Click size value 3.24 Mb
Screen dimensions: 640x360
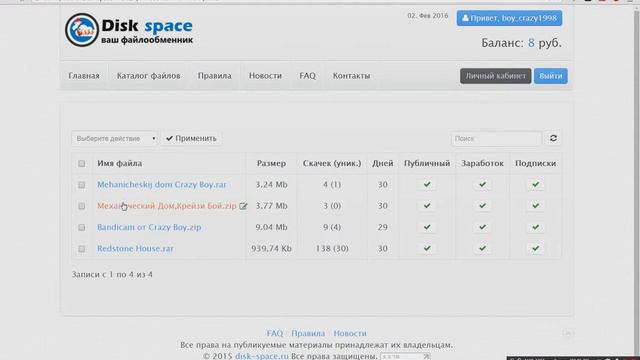tap(271, 184)
